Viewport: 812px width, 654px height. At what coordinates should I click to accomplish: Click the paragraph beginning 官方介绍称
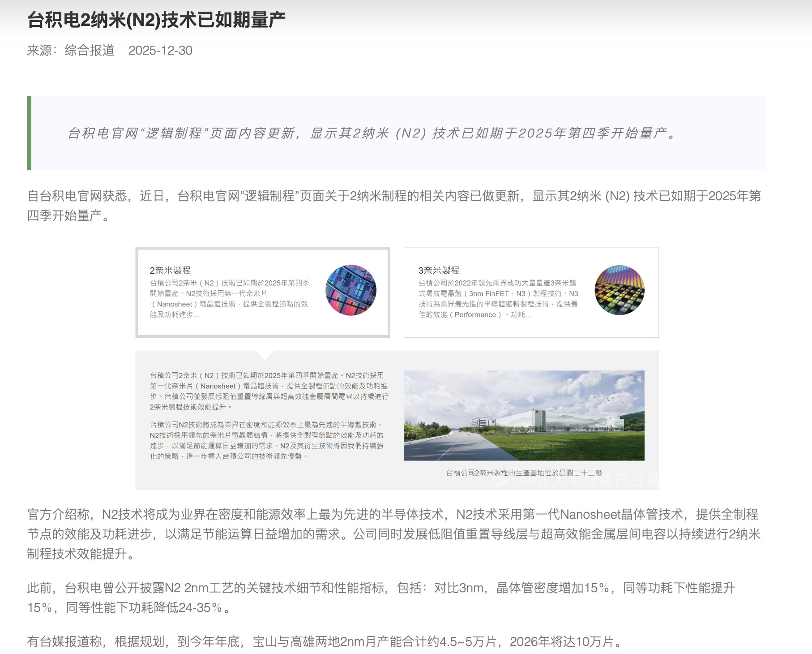pos(394,534)
